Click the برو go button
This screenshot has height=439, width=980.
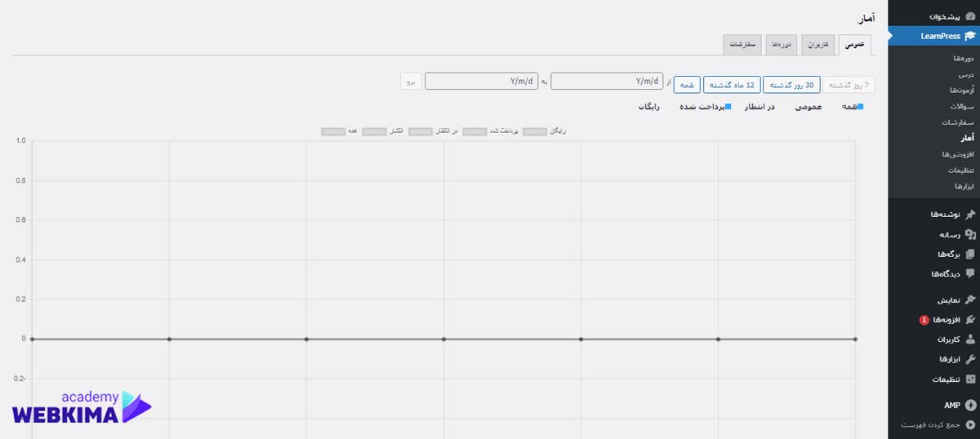click(411, 82)
